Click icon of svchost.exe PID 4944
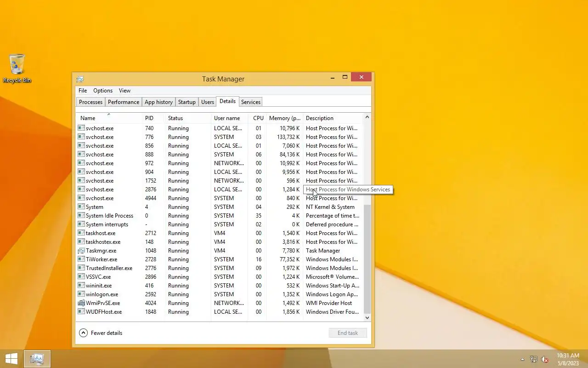The width and height of the screenshot is (588, 368). tap(81, 198)
